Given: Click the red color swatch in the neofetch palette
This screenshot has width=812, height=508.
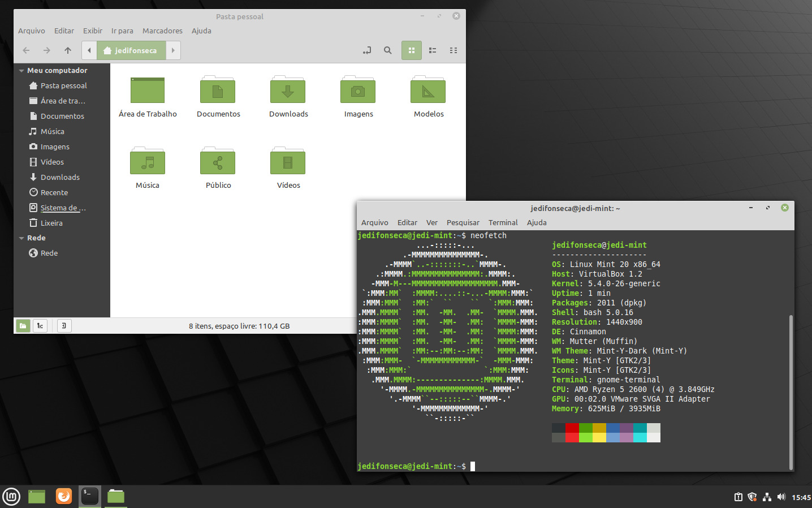Looking at the screenshot, I should [x=571, y=432].
